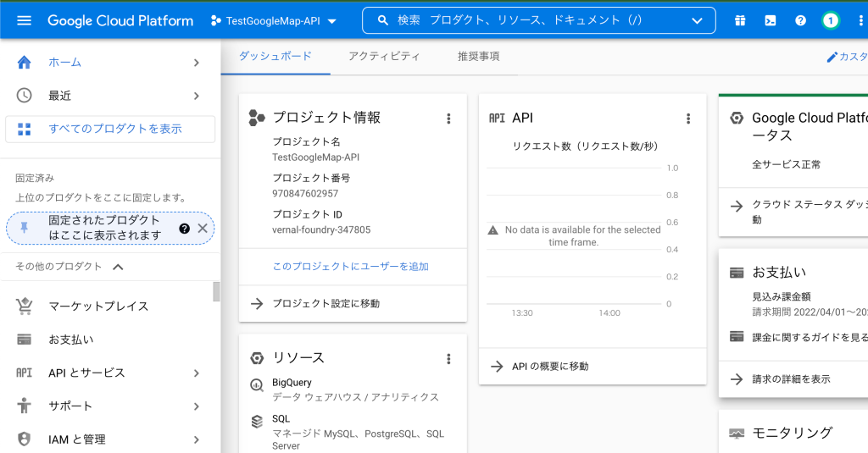
Task: Open the help question mark icon
Action: [x=800, y=20]
